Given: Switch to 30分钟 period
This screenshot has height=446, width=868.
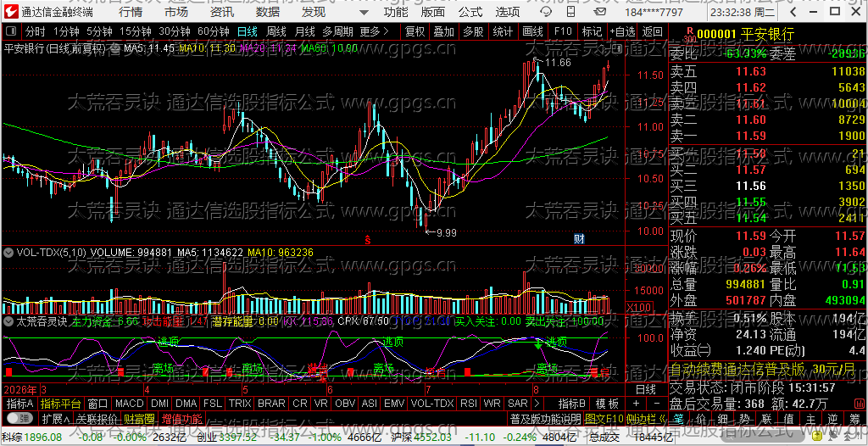Looking at the screenshot, I should (x=175, y=31).
